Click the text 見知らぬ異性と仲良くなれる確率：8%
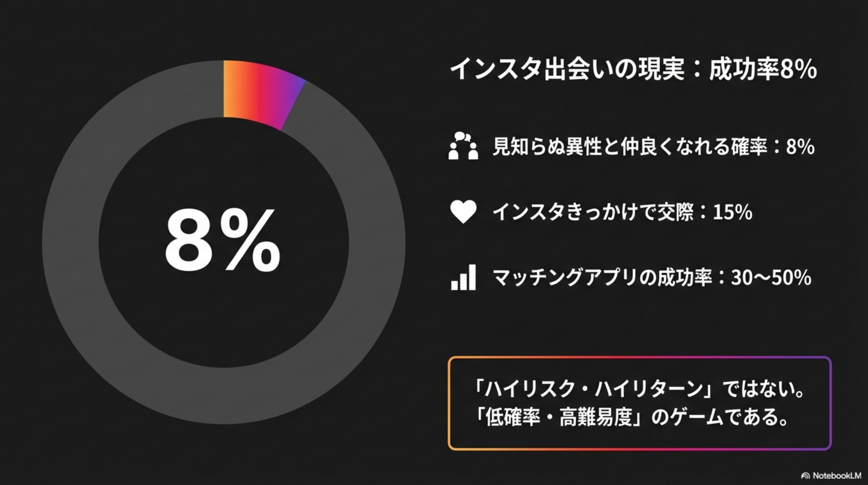Image resolution: width=868 pixels, height=485 pixels. (x=654, y=147)
